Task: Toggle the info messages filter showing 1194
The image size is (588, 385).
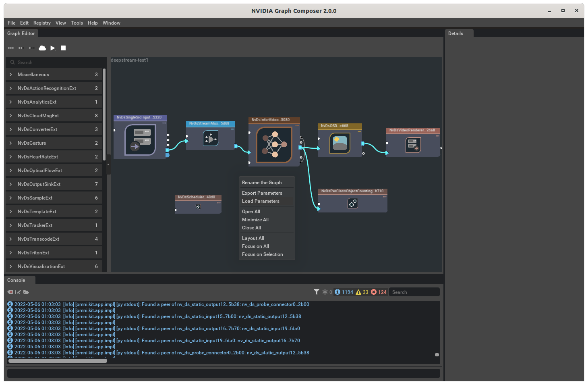Action: click(344, 292)
